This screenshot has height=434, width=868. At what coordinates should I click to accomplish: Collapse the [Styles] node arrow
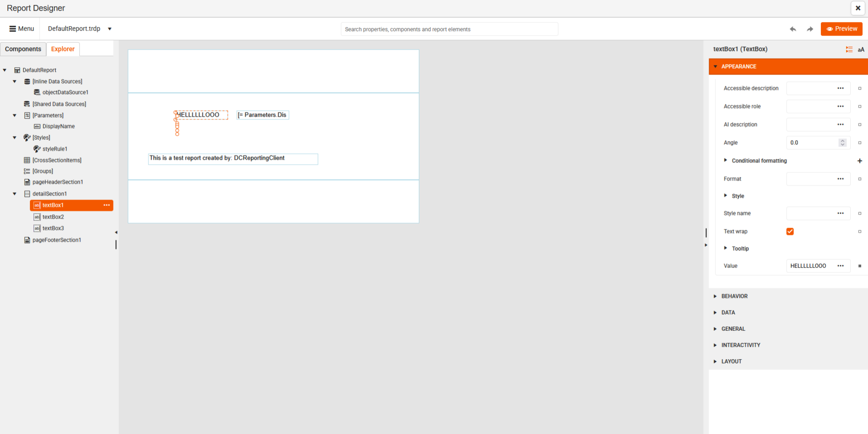point(14,138)
